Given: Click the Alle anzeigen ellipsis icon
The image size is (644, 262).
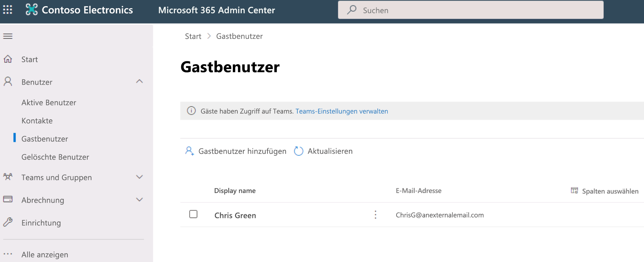Looking at the screenshot, I should 8,254.
